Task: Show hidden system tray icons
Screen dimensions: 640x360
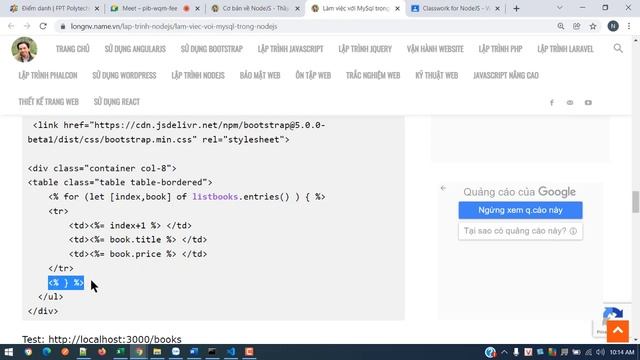Action: [504, 352]
